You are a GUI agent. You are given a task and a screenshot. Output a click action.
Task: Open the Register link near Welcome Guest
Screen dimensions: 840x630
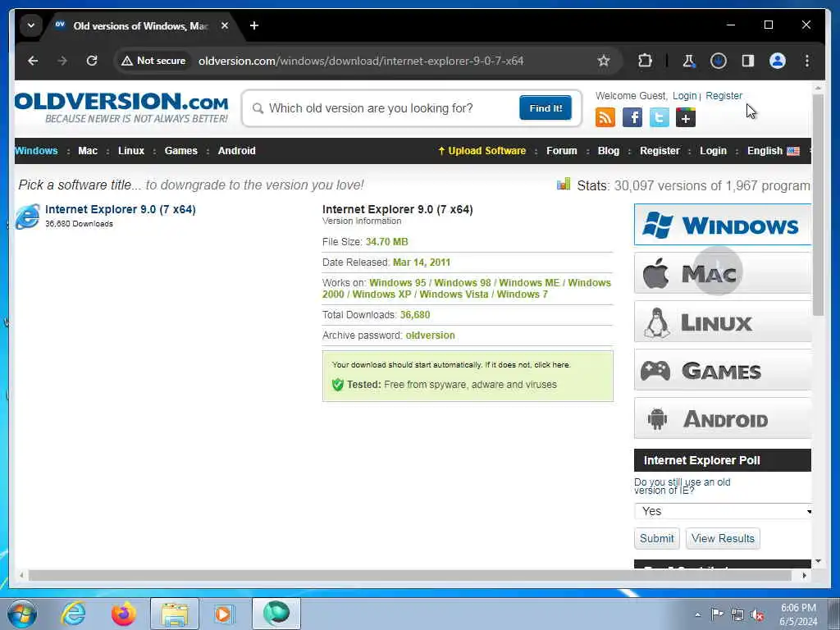click(x=724, y=95)
